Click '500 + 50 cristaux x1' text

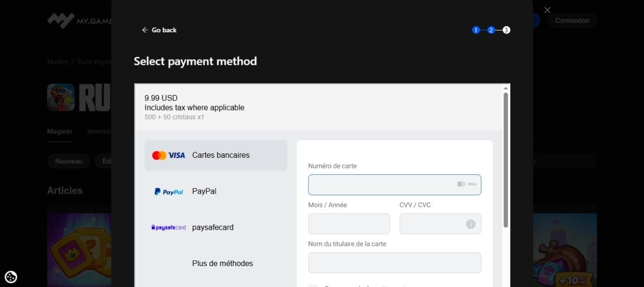174,117
